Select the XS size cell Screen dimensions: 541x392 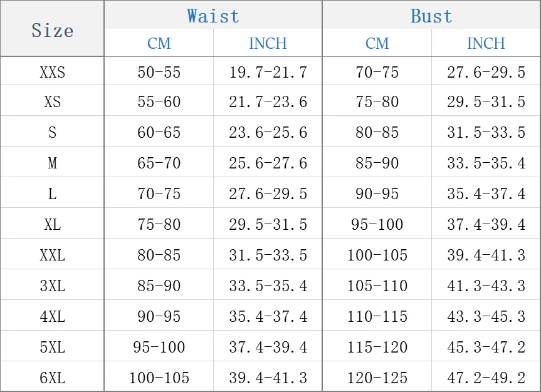click(x=52, y=101)
